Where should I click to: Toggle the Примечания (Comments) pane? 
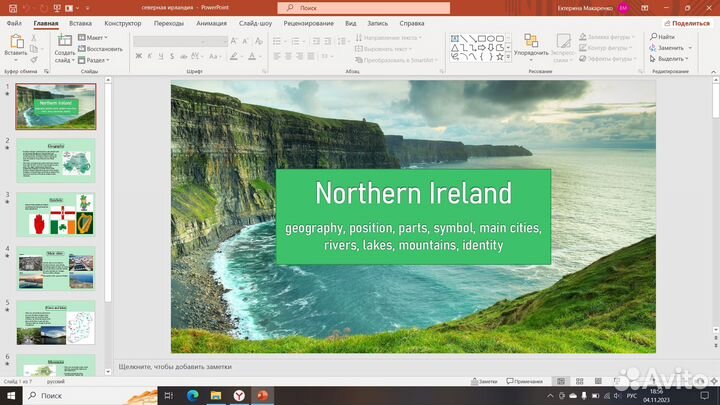click(x=524, y=381)
